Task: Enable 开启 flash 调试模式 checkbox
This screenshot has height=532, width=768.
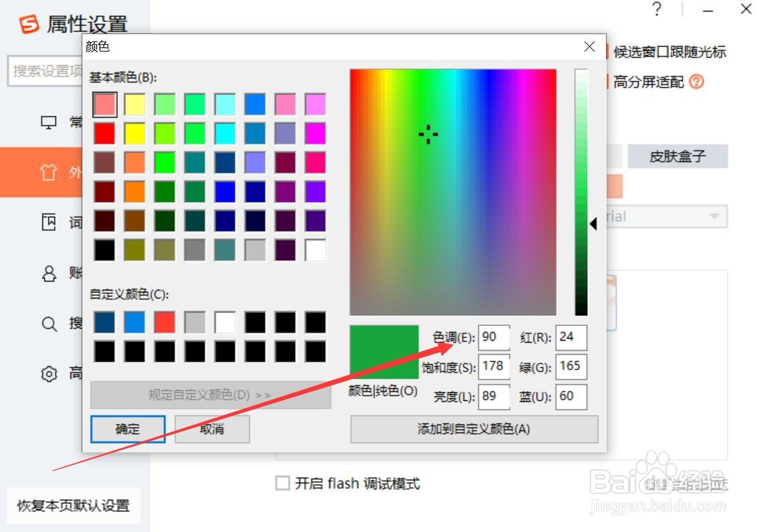Action: (x=283, y=483)
